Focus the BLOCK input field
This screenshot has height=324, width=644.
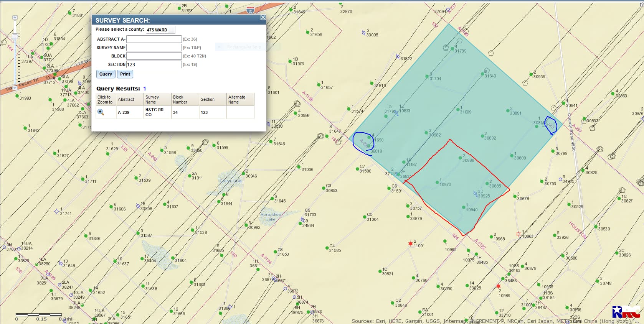tap(154, 56)
